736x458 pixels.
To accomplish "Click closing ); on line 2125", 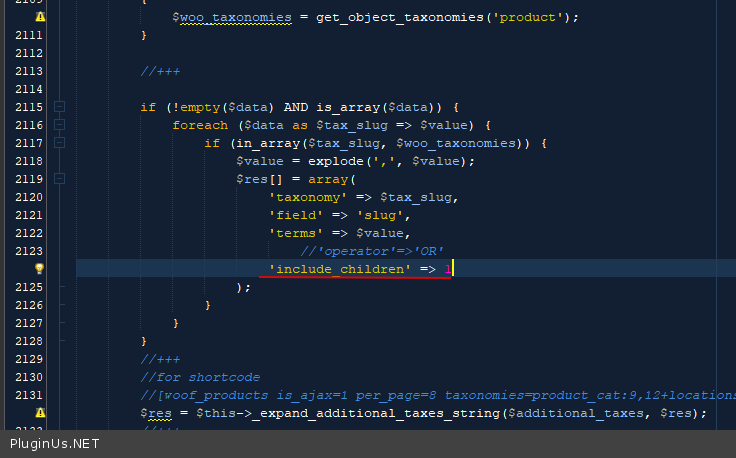I will [x=244, y=287].
